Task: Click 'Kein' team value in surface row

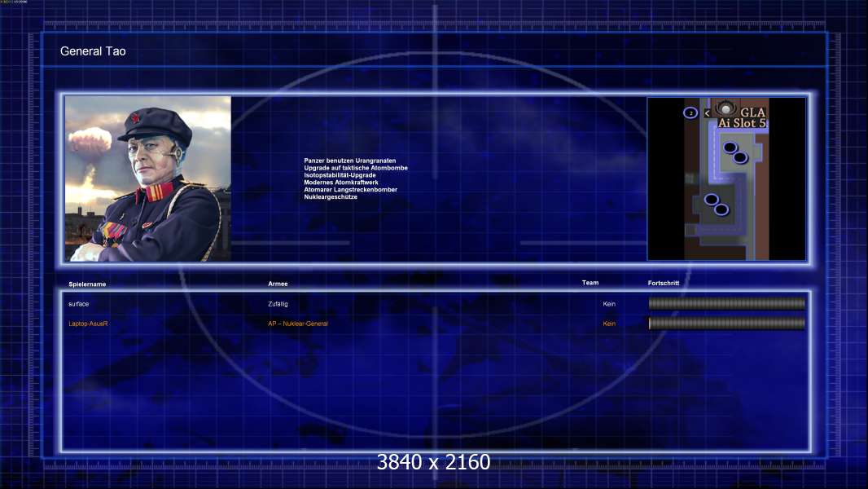Action: [609, 304]
